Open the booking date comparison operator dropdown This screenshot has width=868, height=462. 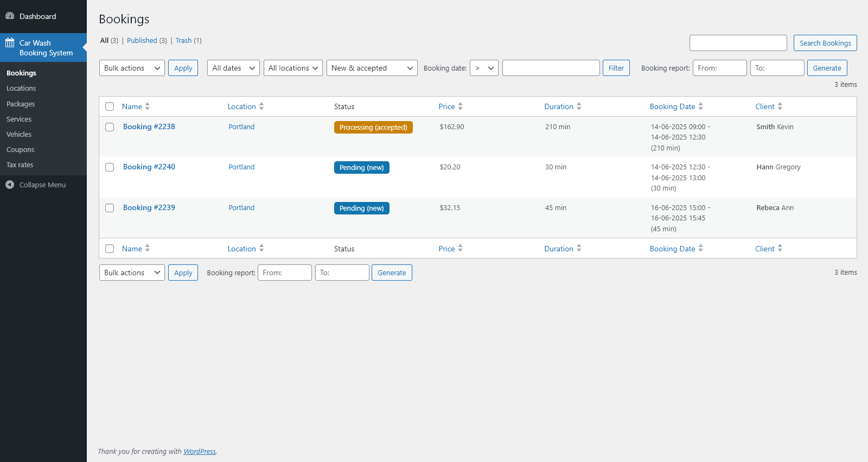click(484, 68)
